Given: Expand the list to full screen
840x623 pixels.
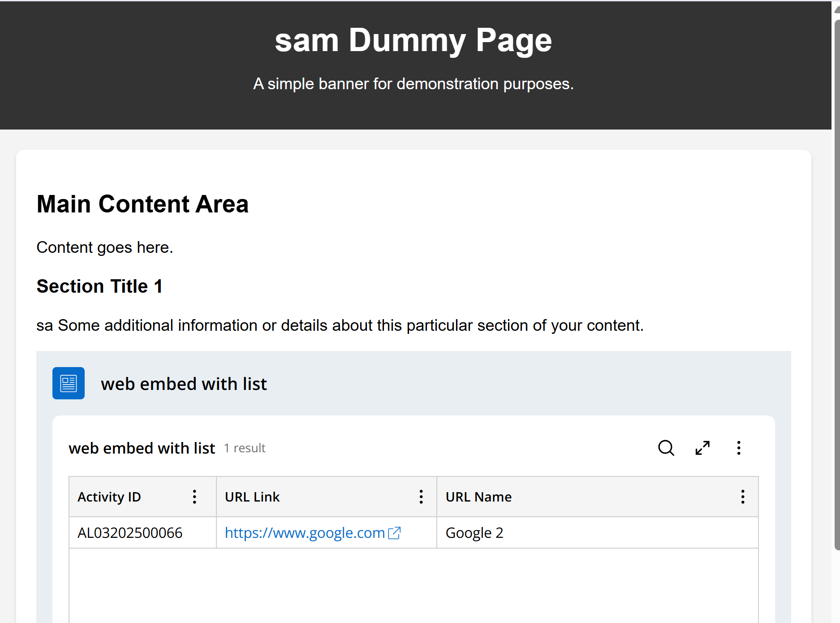Looking at the screenshot, I should pos(702,448).
